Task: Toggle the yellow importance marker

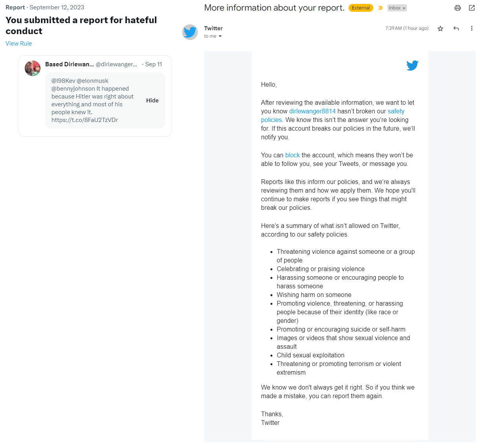Action: tap(380, 8)
